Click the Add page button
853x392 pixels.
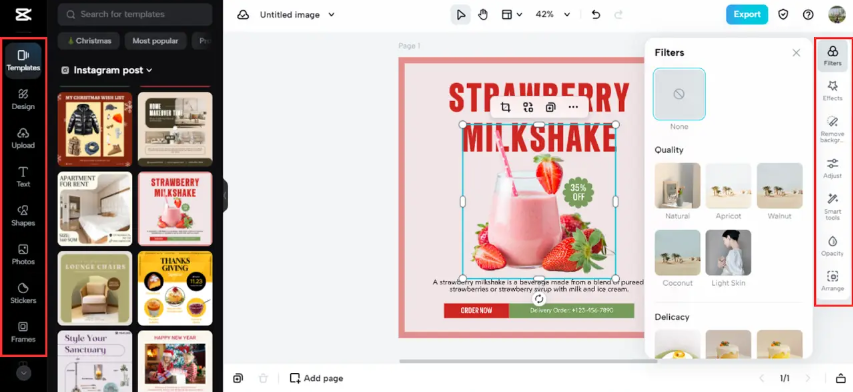[316, 378]
